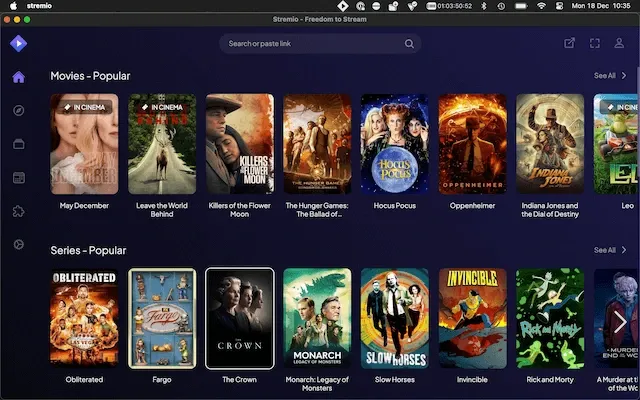Click the 'Rick and Morty' title text

[550, 380]
